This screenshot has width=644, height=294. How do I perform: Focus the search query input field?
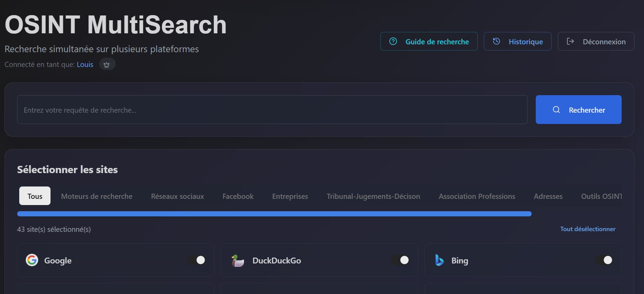point(272,110)
